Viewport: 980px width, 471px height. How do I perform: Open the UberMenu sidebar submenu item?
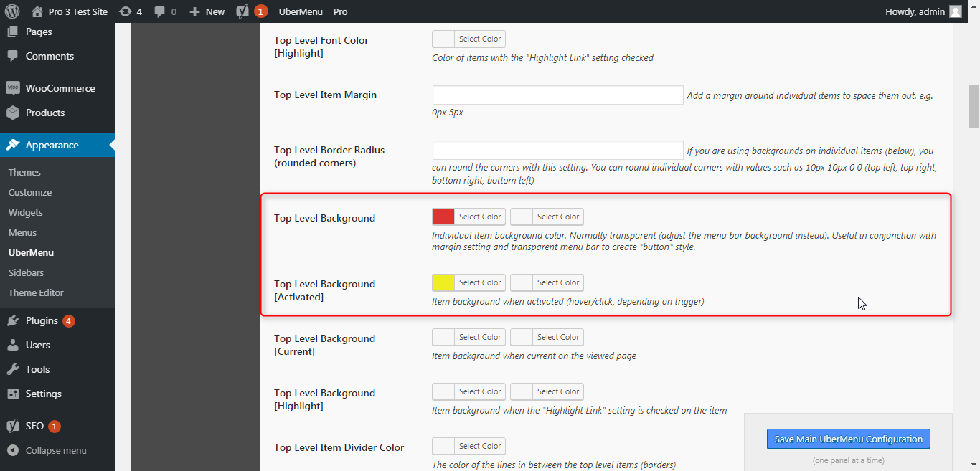coord(31,252)
